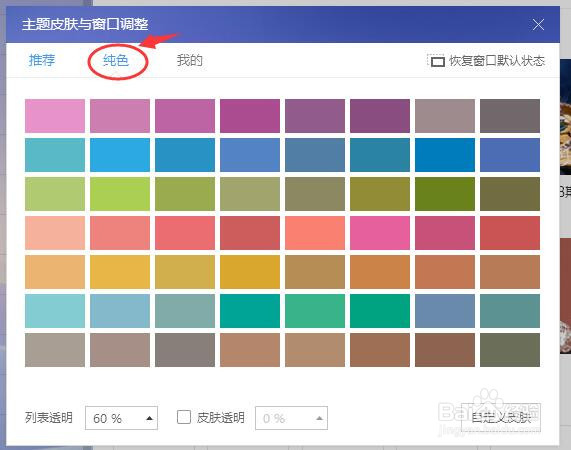The height and width of the screenshot is (450, 571).
Task: Pick the indigo swatch ending the blue row
Action: (x=510, y=155)
